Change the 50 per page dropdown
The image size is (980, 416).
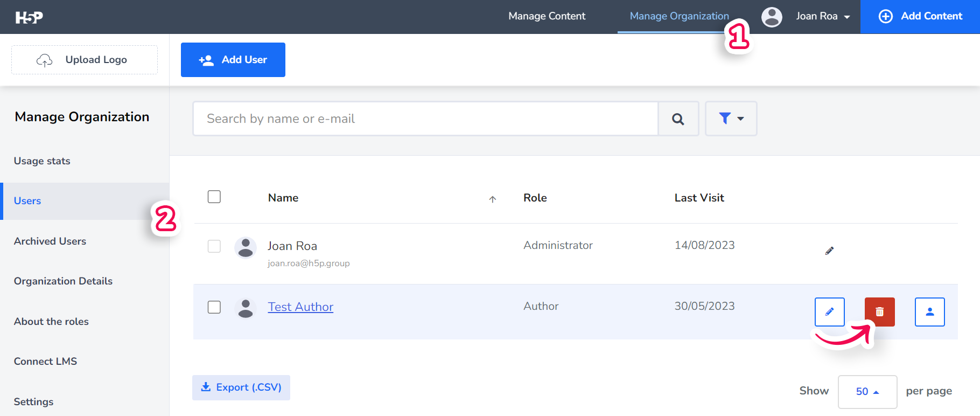867,392
